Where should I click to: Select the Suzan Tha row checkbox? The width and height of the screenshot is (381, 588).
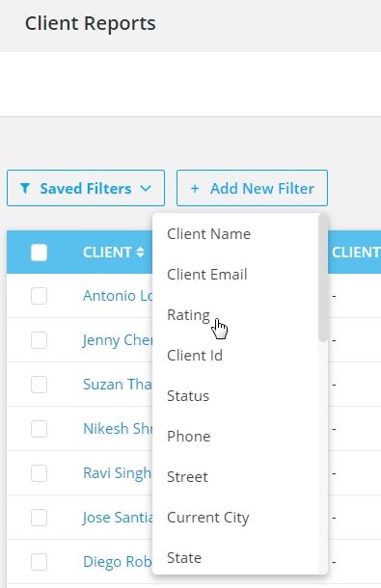click(x=39, y=385)
